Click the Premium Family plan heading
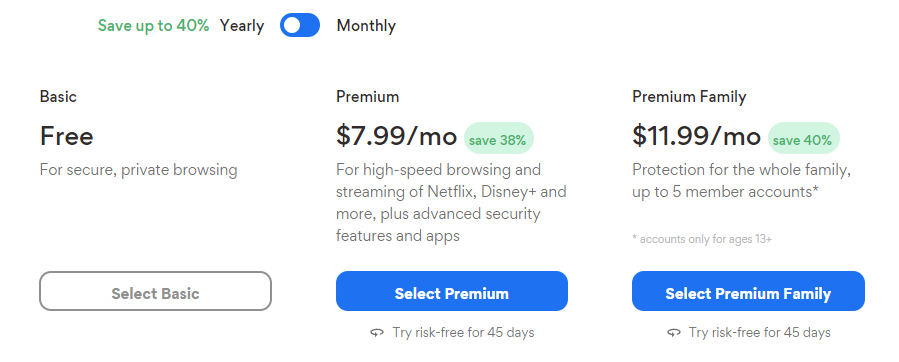 pyautogui.click(x=689, y=96)
